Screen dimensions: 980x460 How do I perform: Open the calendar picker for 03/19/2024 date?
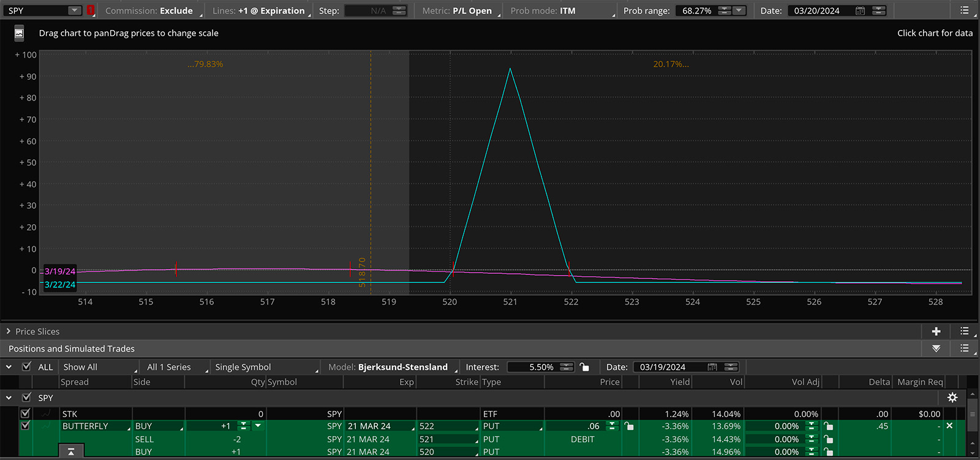(712, 367)
